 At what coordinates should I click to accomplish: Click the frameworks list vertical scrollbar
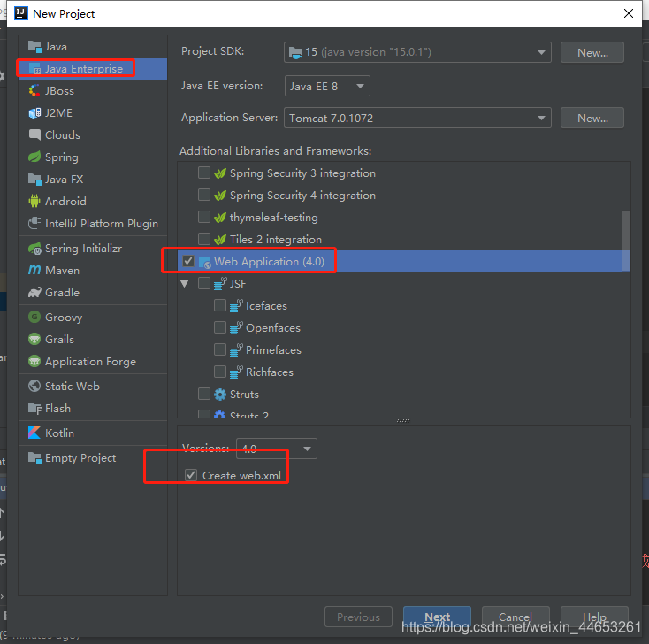[626, 241]
